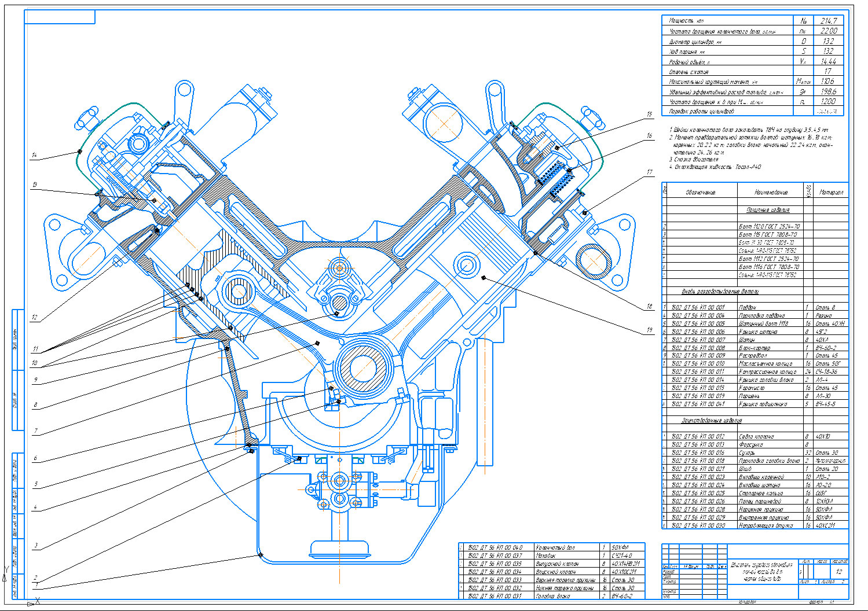This screenshot has width=868, height=611.
Task: Click the 'Компрессионное кольцо' part name
Action: point(768,372)
